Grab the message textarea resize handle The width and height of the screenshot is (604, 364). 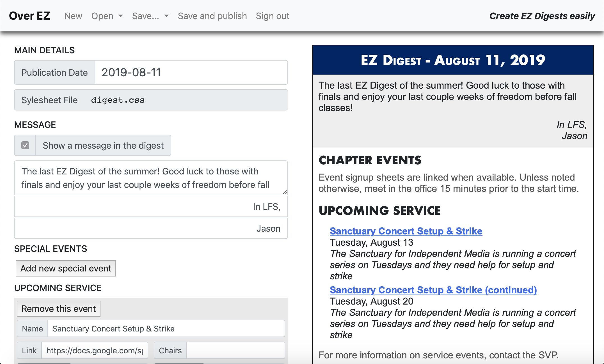(x=285, y=192)
